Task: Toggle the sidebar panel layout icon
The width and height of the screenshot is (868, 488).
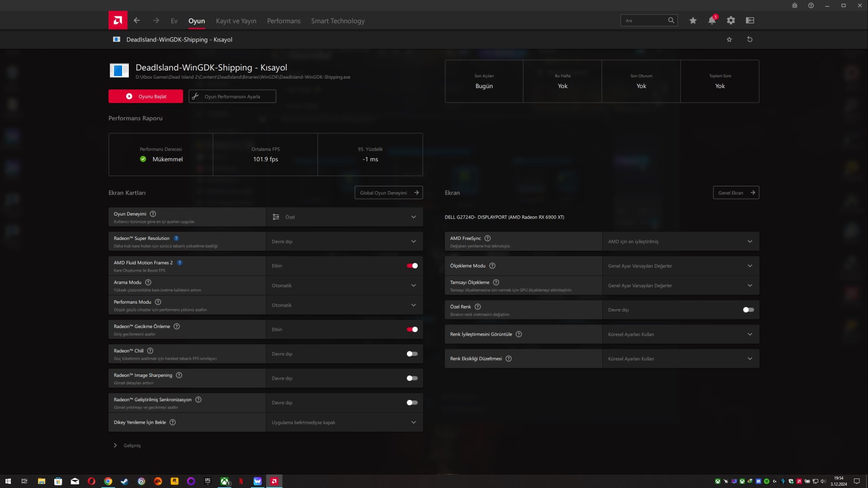Action: point(750,20)
